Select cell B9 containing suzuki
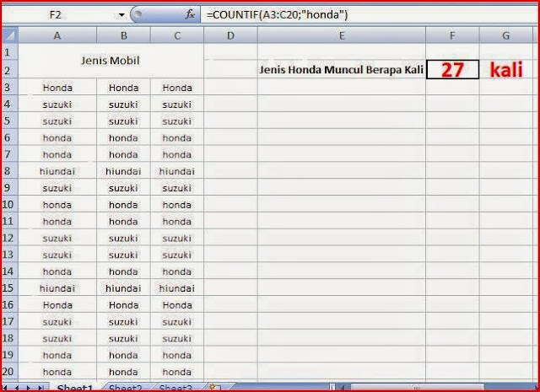Screen dimensions: 540x392 tap(124, 188)
